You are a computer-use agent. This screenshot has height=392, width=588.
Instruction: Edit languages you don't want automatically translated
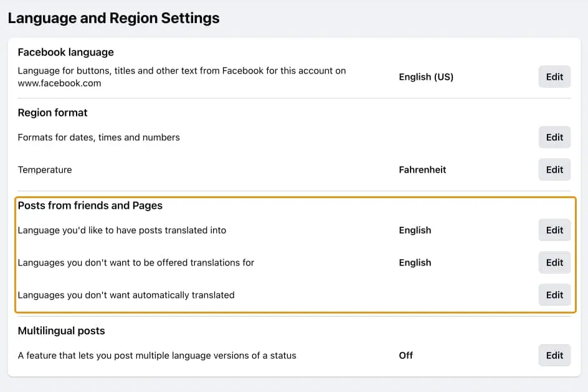[554, 295]
